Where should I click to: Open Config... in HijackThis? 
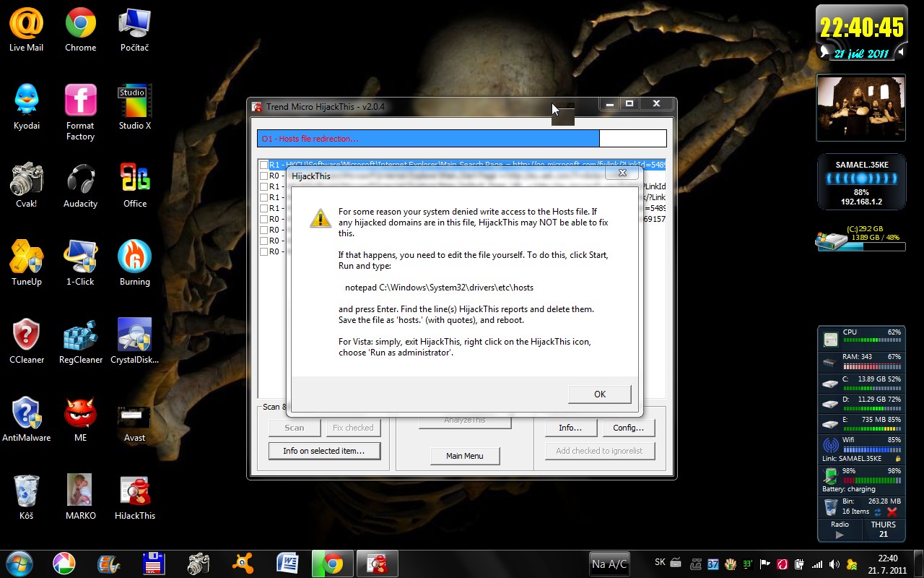[x=628, y=428]
